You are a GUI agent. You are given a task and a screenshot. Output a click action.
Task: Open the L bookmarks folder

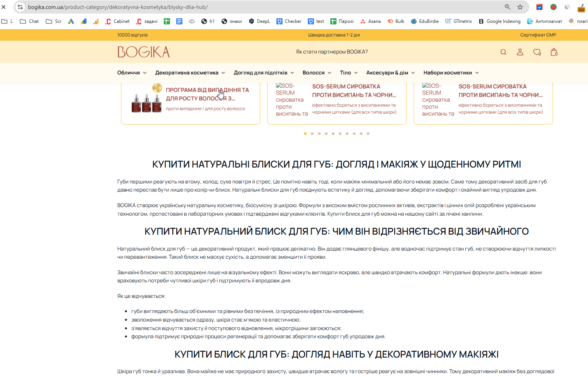point(7,21)
